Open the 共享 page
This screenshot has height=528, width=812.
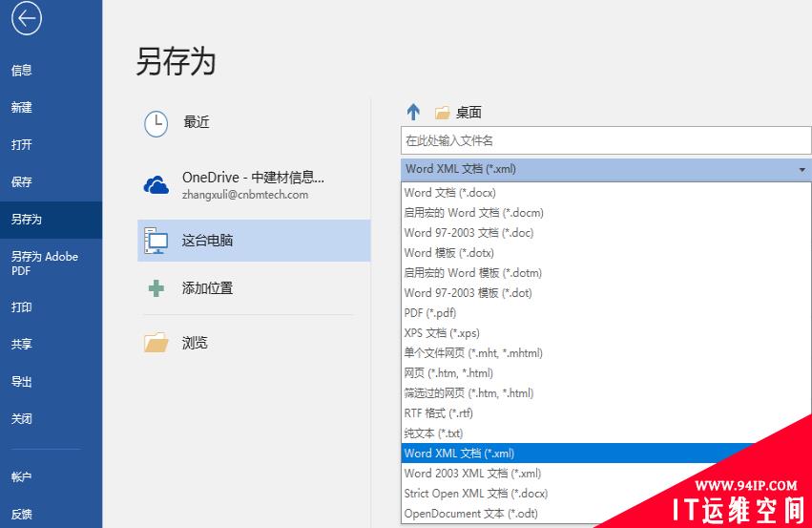coord(51,344)
